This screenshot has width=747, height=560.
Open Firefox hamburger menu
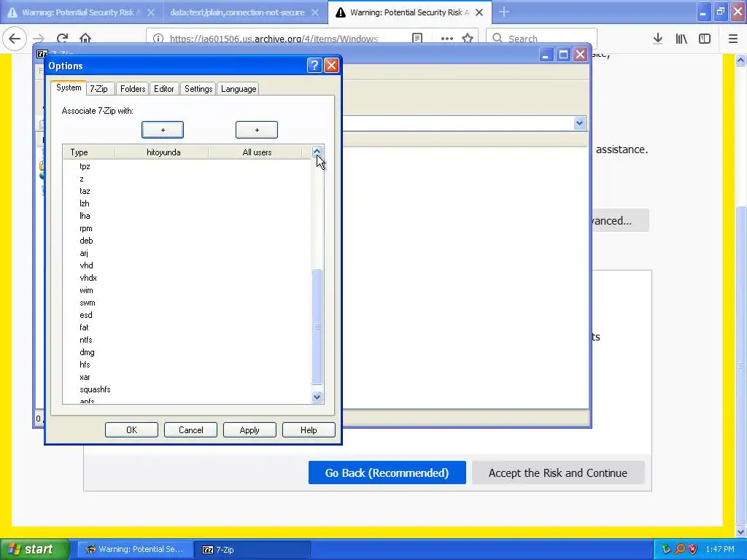[733, 39]
